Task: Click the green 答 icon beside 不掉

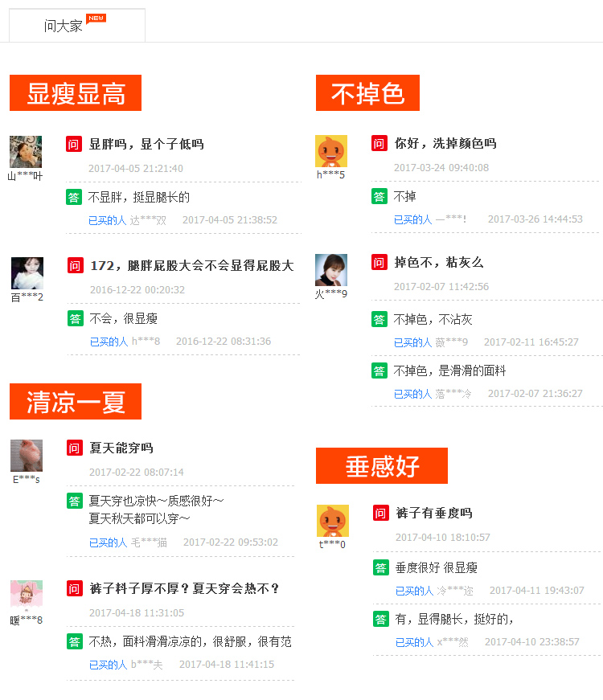Action: pyautogui.click(x=379, y=196)
